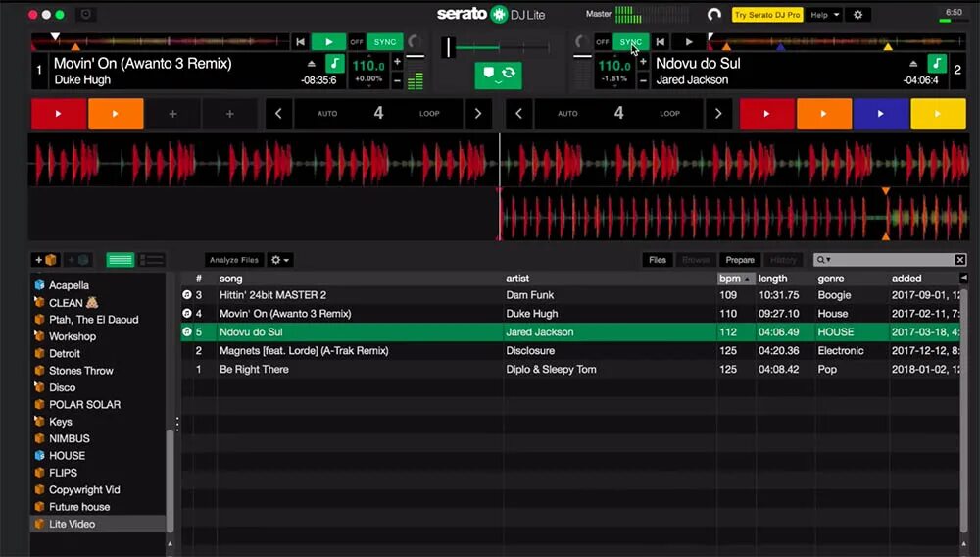980x557 pixels.
Task: Enable SYNC on deck 1
Action: tap(385, 42)
